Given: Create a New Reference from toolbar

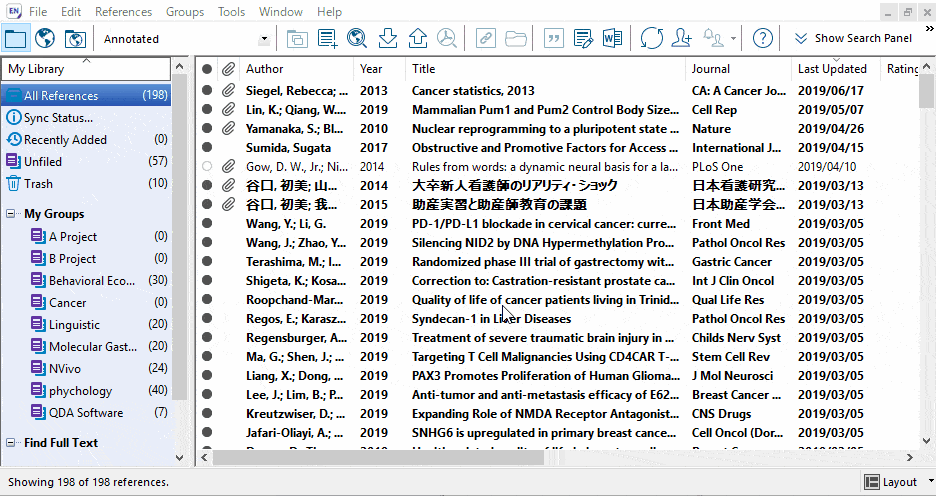Looking at the screenshot, I should pos(327,39).
